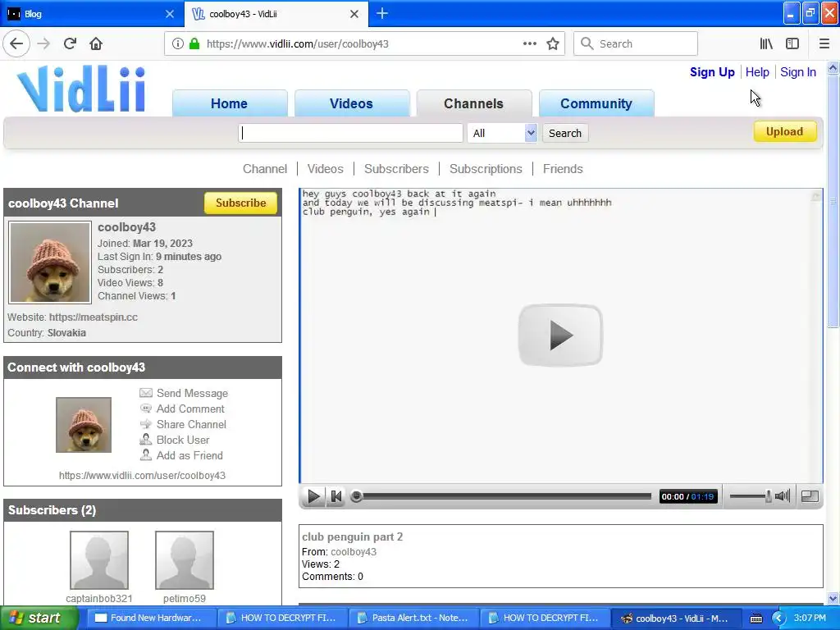Open the Windows start button
Image resolution: width=840 pixels, height=630 pixels.
[39, 619]
